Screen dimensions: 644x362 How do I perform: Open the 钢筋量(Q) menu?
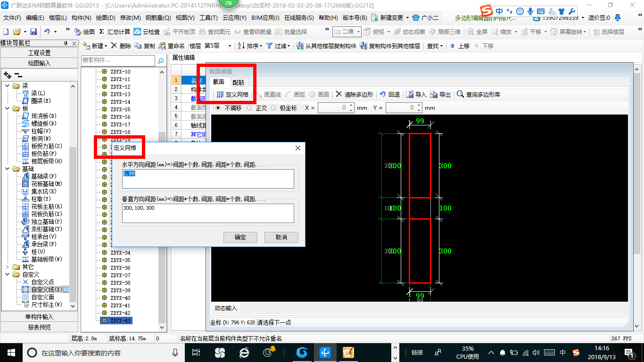pyautogui.click(x=158, y=18)
